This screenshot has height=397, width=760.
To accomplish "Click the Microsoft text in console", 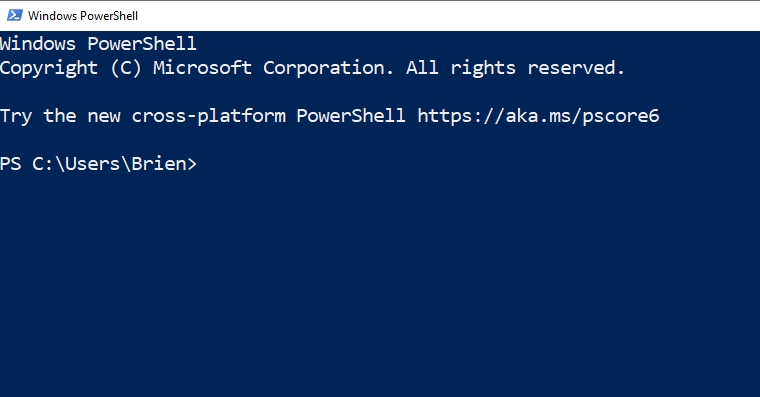I will tap(203, 68).
